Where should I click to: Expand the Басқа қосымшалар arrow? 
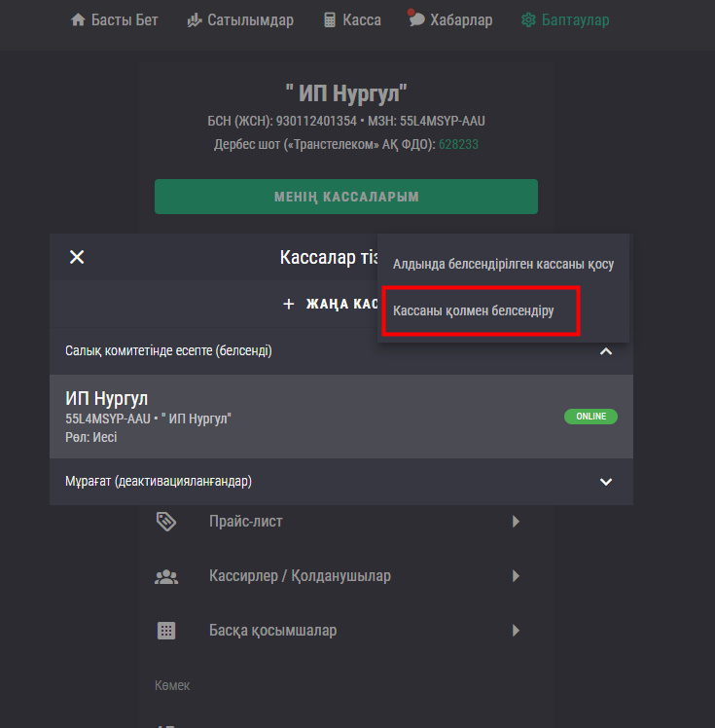516,631
